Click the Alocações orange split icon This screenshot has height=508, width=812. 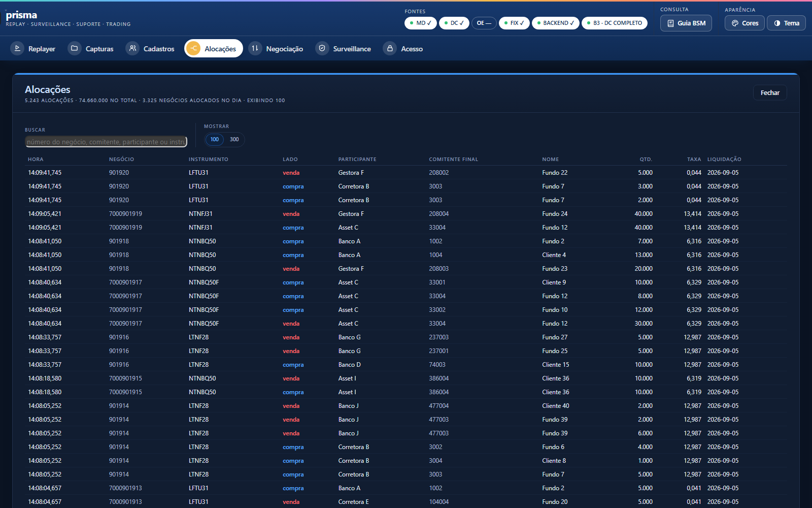pos(193,48)
